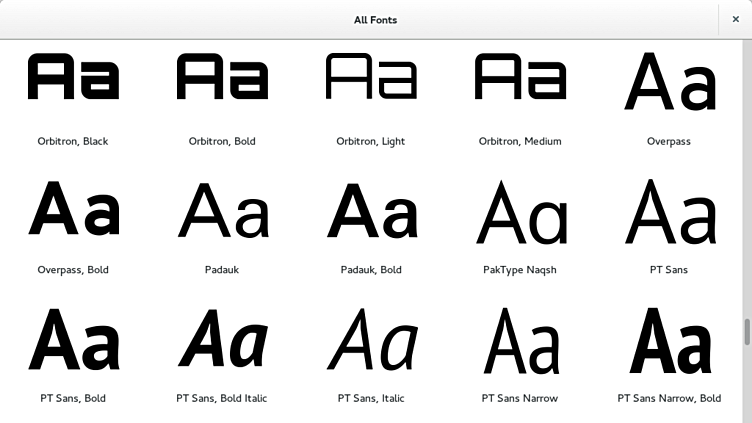Close the All Fonts window
Screen dimensions: 752x423
point(735,19)
